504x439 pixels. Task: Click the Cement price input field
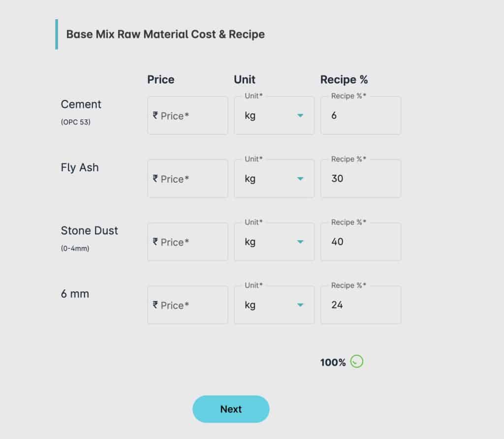click(x=188, y=115)
